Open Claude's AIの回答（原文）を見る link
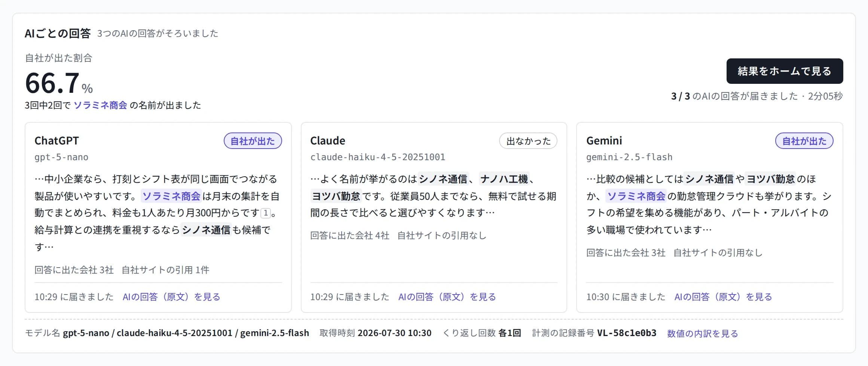Viewport: 868px width, 366px height. pos(447,297)
